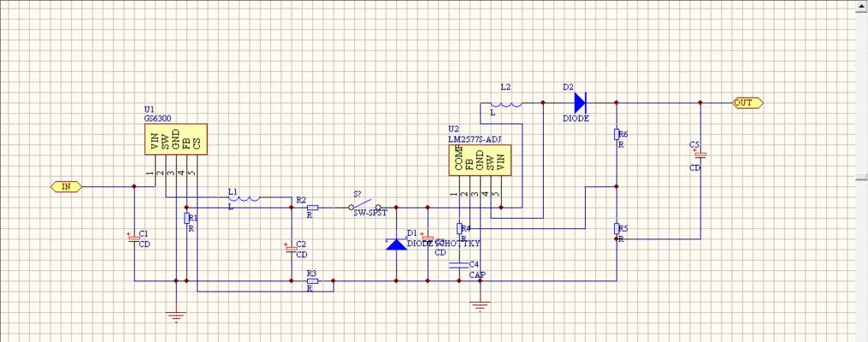Select the IN input port symbol
The height and width of the screenshot is (342, 868).
click(x=66, y=186)
